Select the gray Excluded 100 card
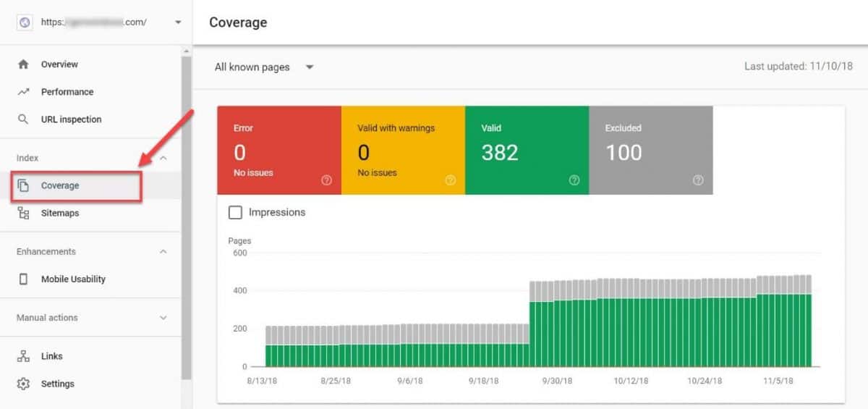This screenshot has width=868, height=409. [651, 151]
